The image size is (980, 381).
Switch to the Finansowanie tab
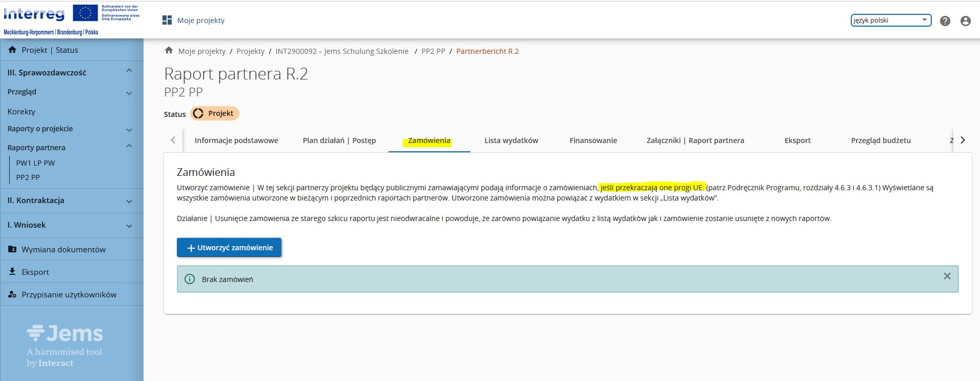[x=593, y=141]
